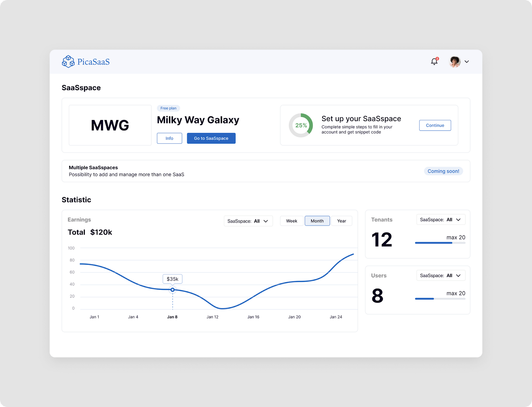This screenshot has height=407, width=532.
Task: Click the Tenants max 20 progress bar
Action: pyautogui.click(x=440, y=243)
